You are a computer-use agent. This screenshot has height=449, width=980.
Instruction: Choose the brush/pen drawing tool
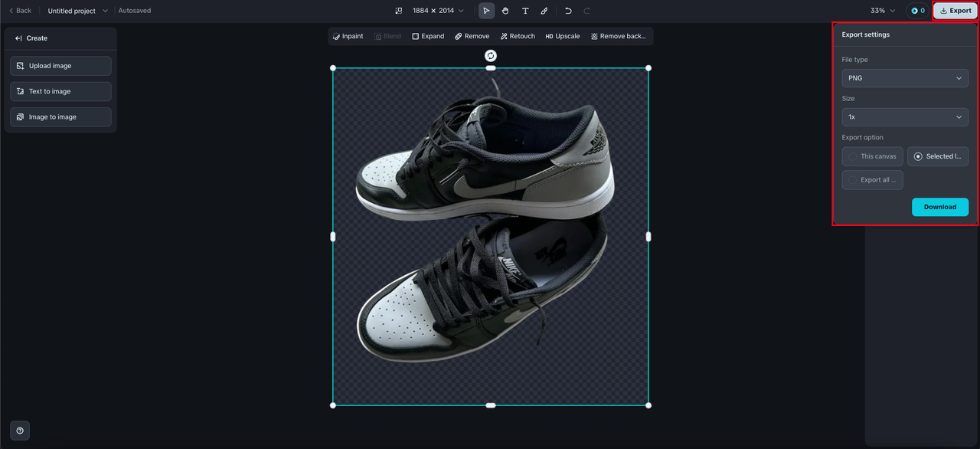[544, 11]
